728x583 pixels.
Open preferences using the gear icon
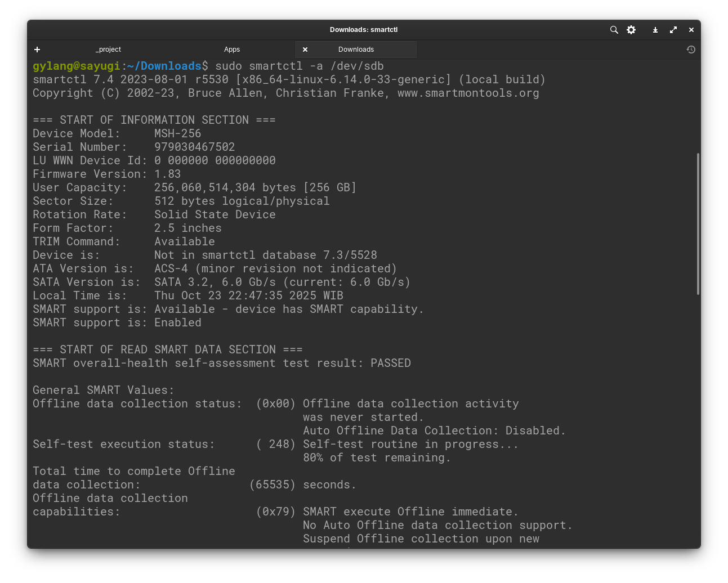click(x=631, y=30)
